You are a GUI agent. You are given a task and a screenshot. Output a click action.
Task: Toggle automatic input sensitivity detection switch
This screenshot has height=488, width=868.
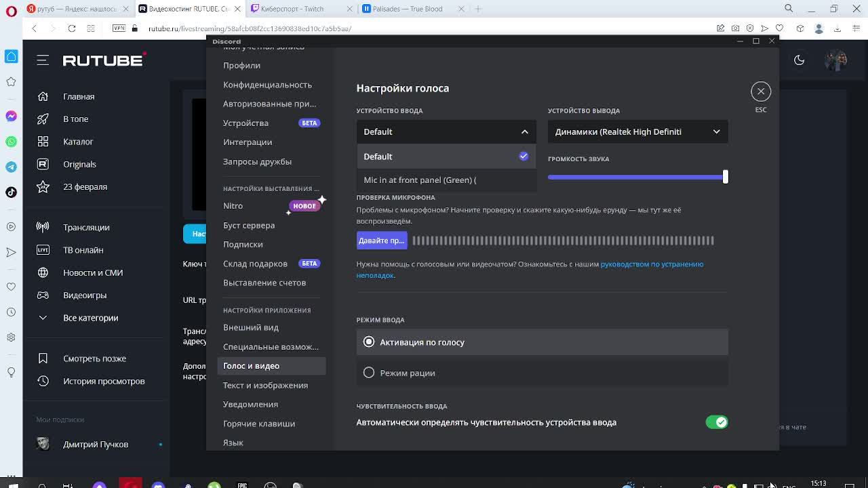pos(716,422)
